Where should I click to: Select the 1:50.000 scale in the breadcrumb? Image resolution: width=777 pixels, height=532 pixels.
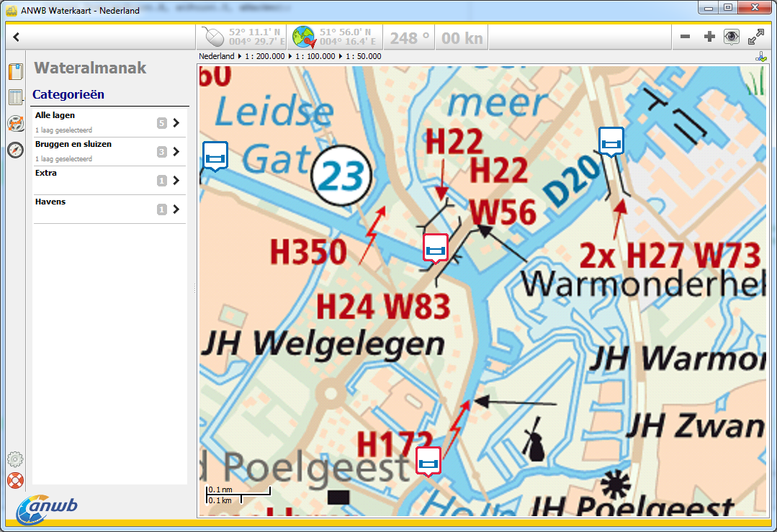pos(364,55)
